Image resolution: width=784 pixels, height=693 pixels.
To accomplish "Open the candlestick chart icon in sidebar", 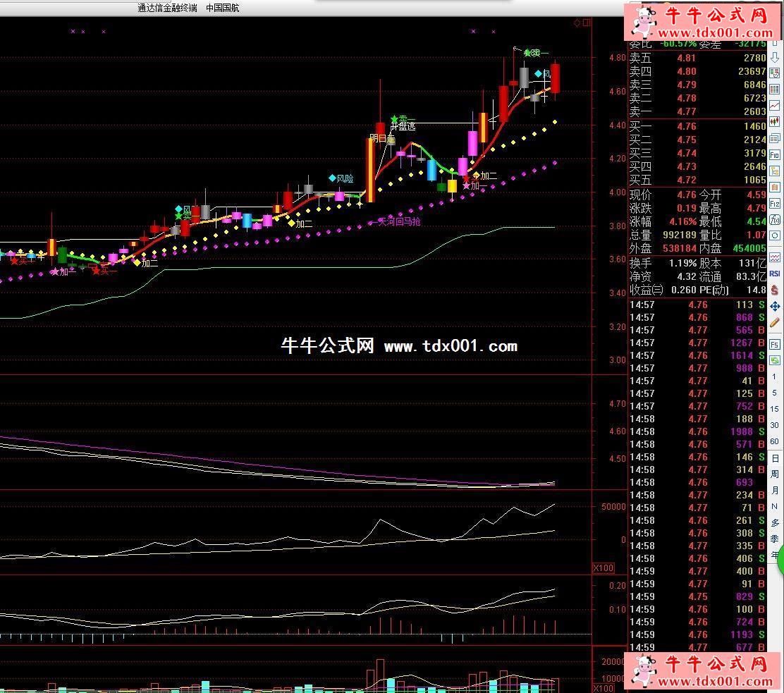I will (x=775, y=122).
